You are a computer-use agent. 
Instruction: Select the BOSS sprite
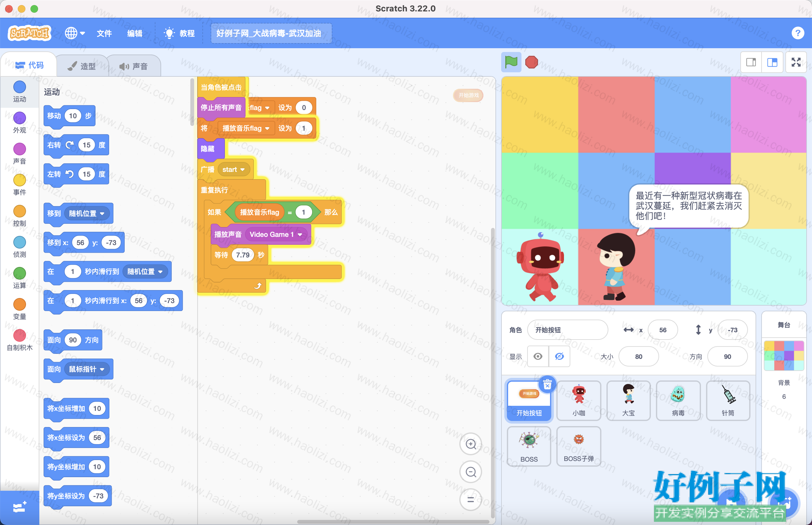(529, 446)
